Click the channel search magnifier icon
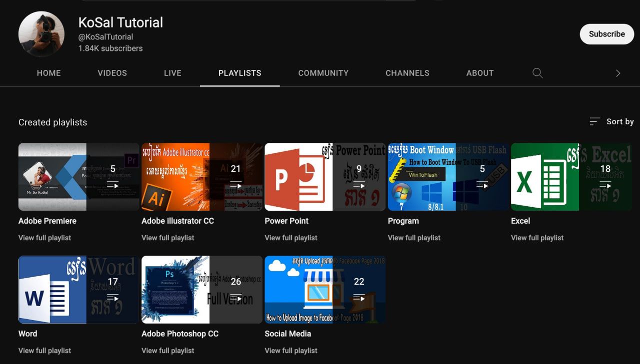 537,73
